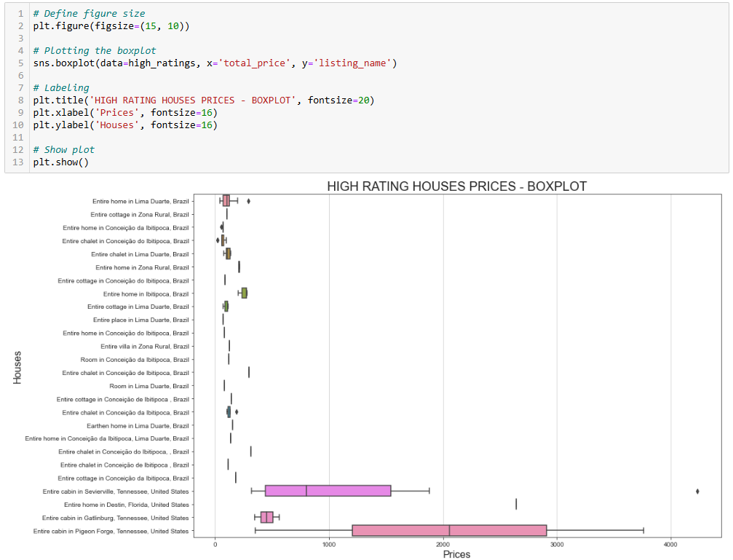Screen dimensions: 733x560
Task: Click the violet Sevierville cabin box
Action: (328, 491)
